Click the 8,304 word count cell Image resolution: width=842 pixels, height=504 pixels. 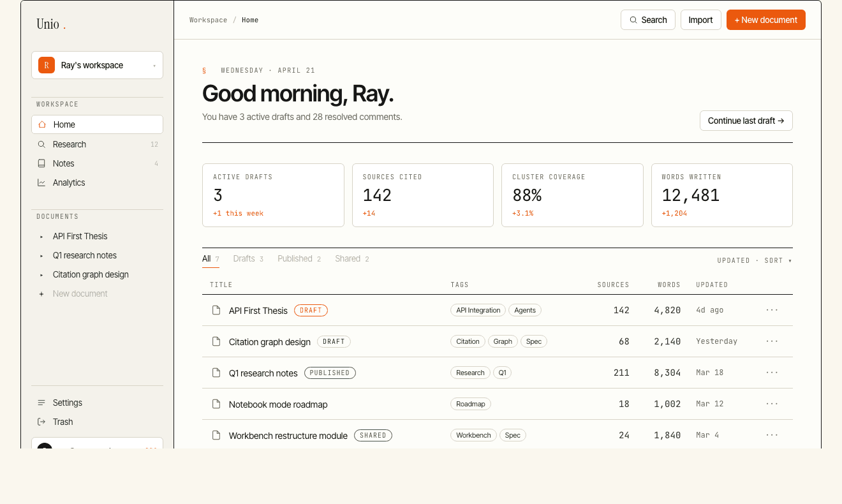point(667,373)
